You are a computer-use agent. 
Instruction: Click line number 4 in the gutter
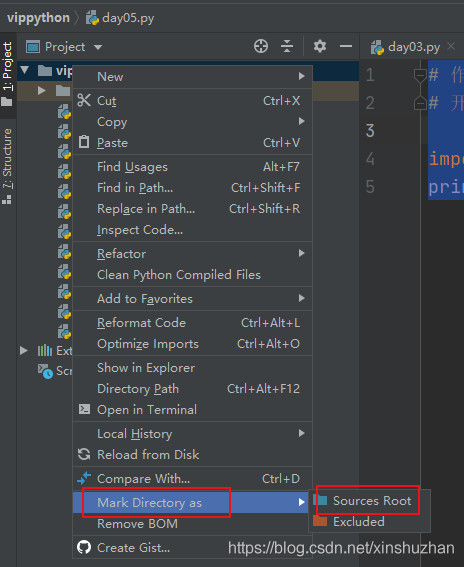click(370, 159)
